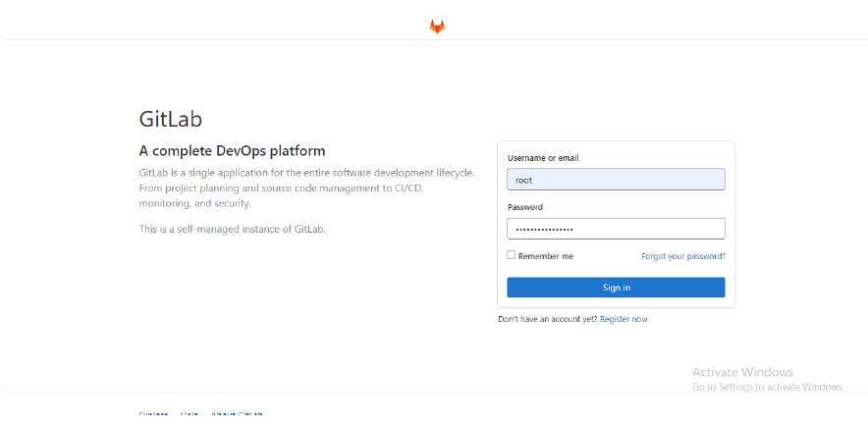Screen dimensions: 868x427
Task: Enable the Remember me checkbox
Action: pos(512,255)
